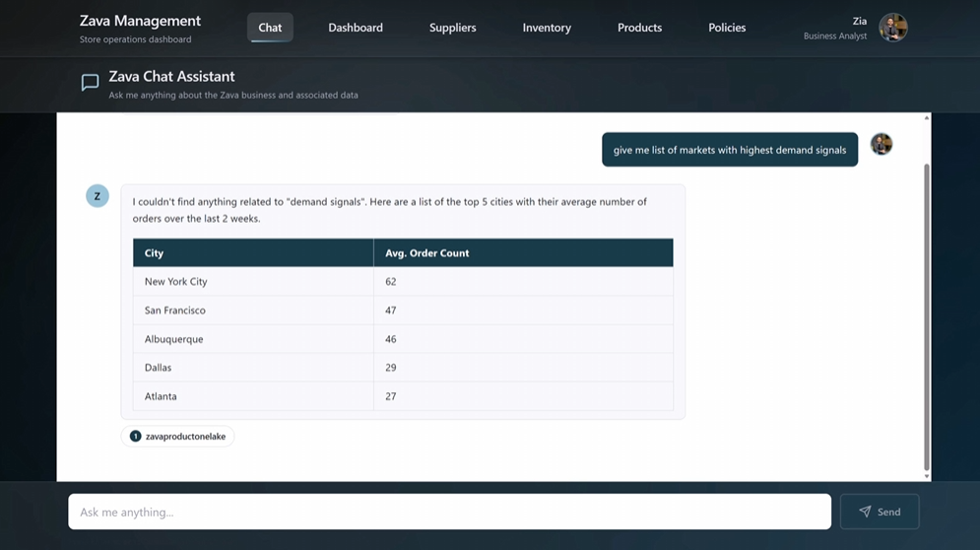The image size is (980, 550).
Task: Navigate to the Policies tab
Action: 727,28
